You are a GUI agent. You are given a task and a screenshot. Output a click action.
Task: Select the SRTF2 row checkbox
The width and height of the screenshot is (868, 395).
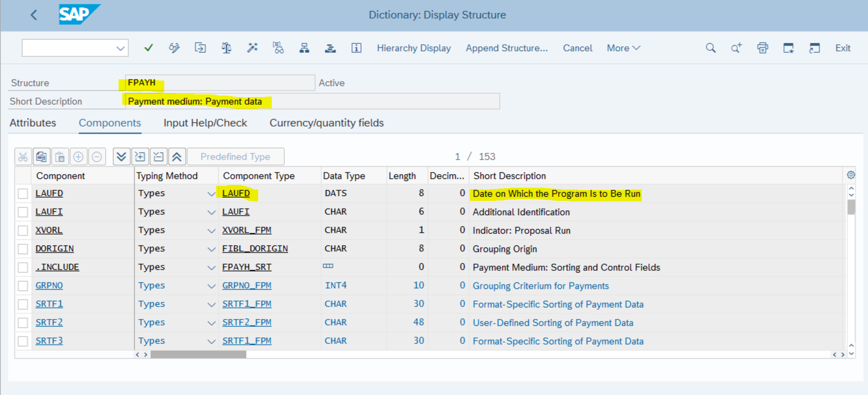(x=23, y=323)
